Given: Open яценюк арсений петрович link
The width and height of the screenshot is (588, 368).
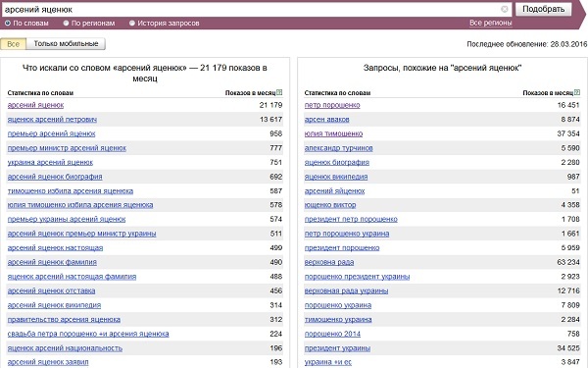Looking at the screenshot, I should pos(52,120).
